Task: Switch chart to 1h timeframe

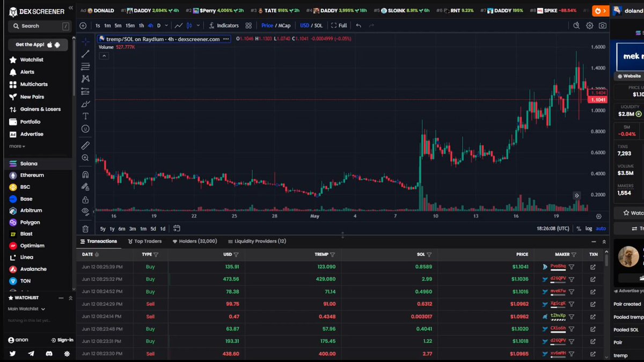Action: (141, 25)
